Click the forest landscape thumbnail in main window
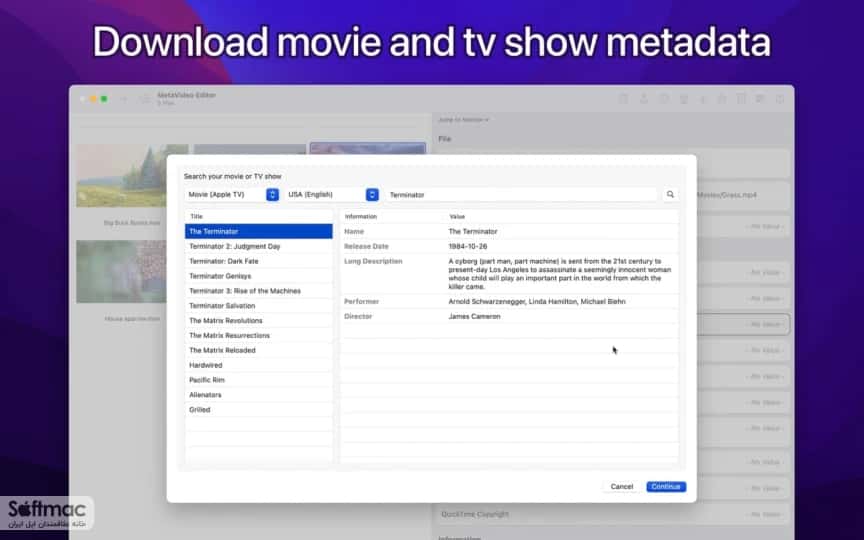 (132, 176)
